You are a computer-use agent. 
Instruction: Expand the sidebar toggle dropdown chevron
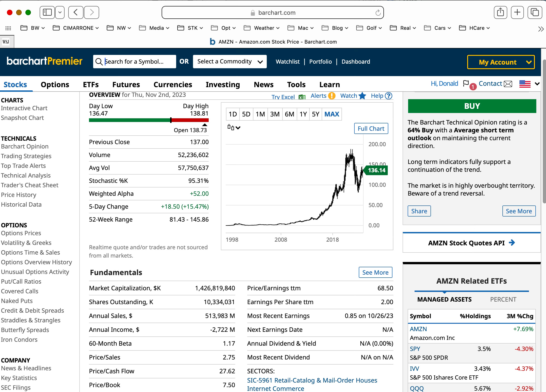click(x=60, y=12)
